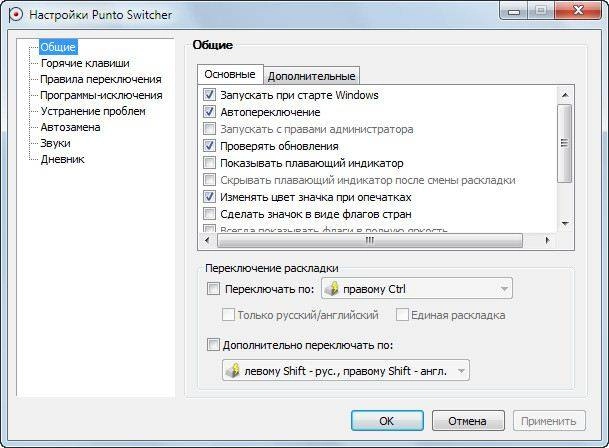The height and width of the screenshot is (448, 609).
Task: Click the options list scroll down arrow
Action: (x=565, y=223)
